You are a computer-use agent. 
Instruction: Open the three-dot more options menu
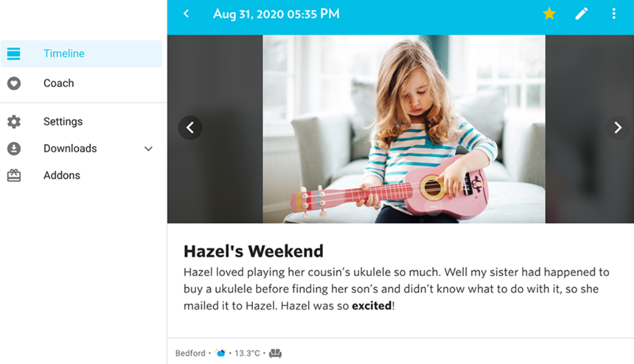[x=613, y=14]
